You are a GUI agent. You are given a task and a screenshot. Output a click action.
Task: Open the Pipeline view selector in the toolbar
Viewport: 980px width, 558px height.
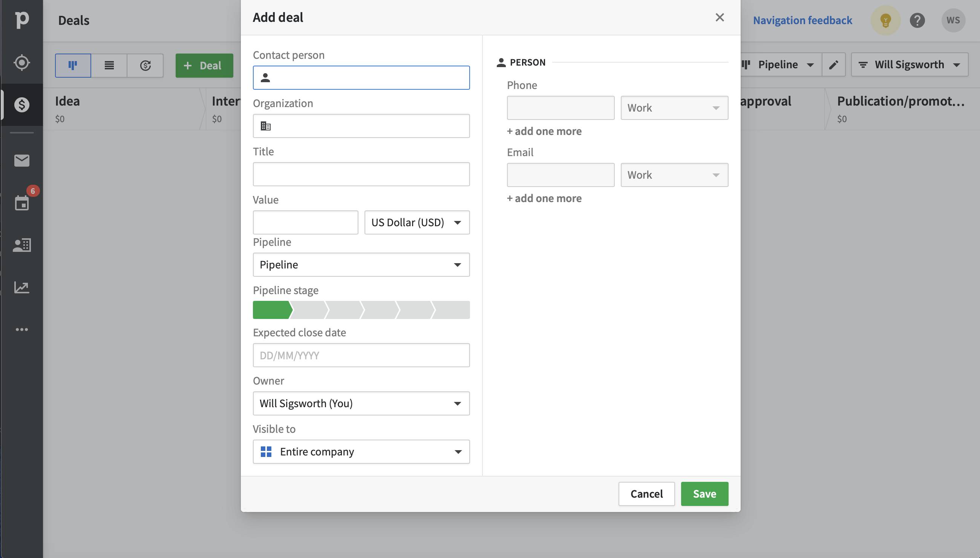click(778, 64)
